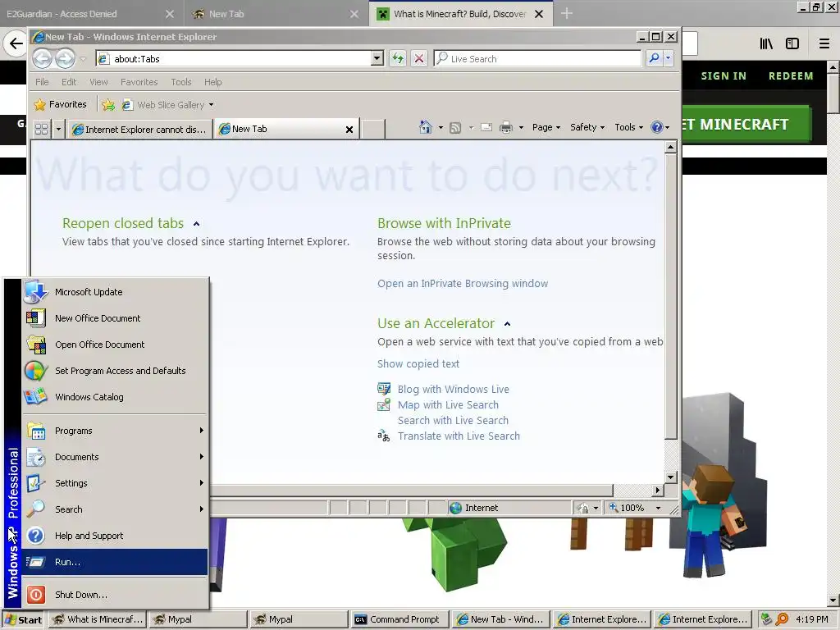Open Mypal library icon in toolbar
840x630 pixels.
point(766,44)
